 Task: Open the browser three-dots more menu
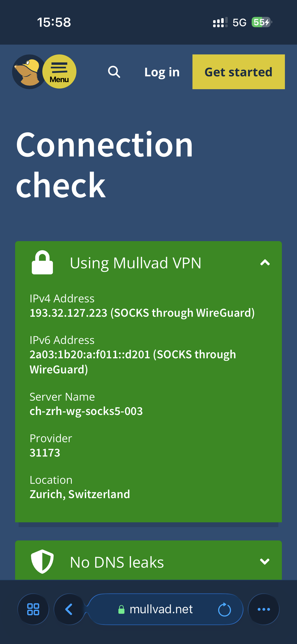[264, 609]
